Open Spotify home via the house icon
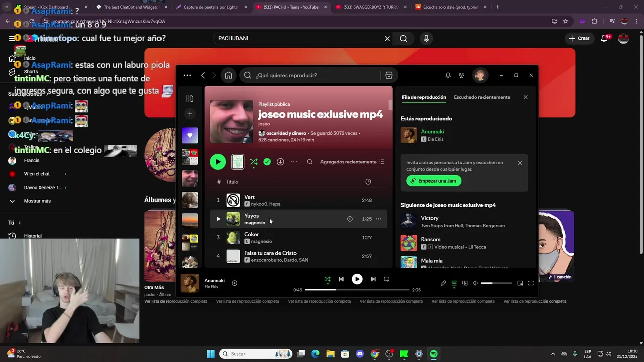The width and height of the screenshot is (644, 362). 228,75
